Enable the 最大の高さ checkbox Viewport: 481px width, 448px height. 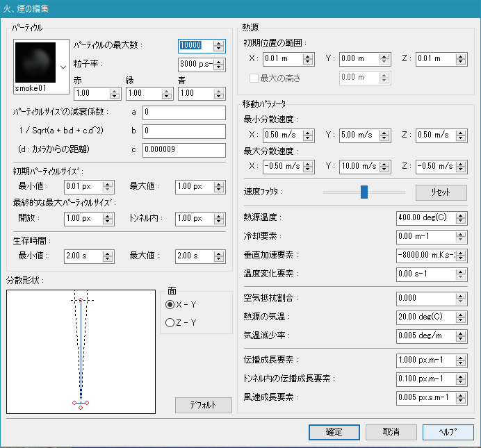click(254, 78)
